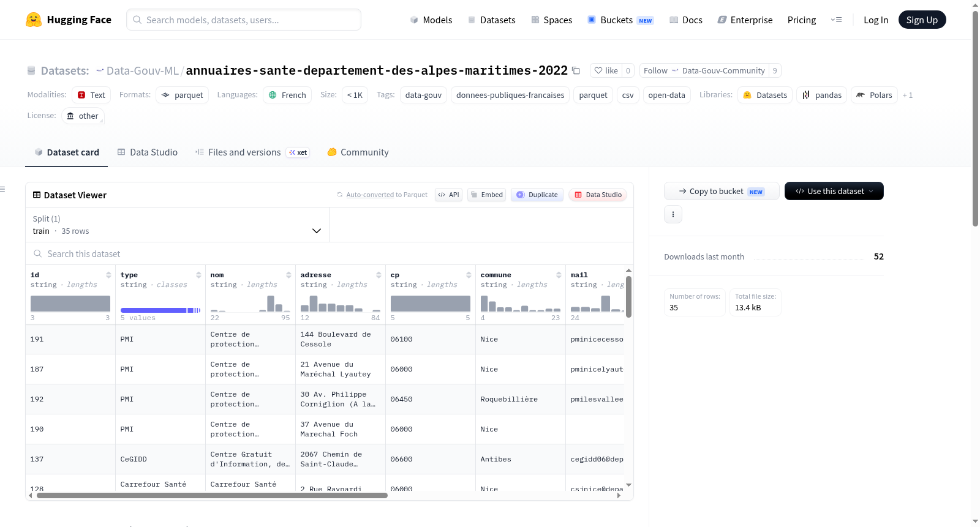This screenshot has width=980, height=527.
Task: Click the Sign Up button
Action: [922, 20]
